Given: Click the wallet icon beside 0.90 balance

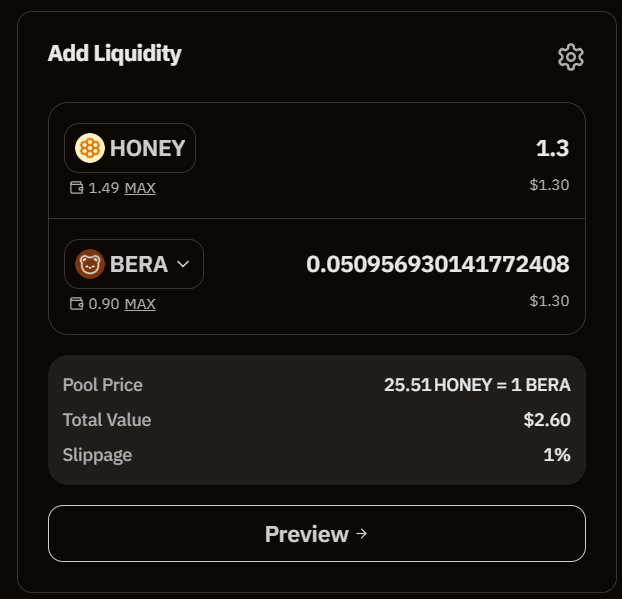Looking at the screenshot, I should pyautogui.click(x=76, y=304).
